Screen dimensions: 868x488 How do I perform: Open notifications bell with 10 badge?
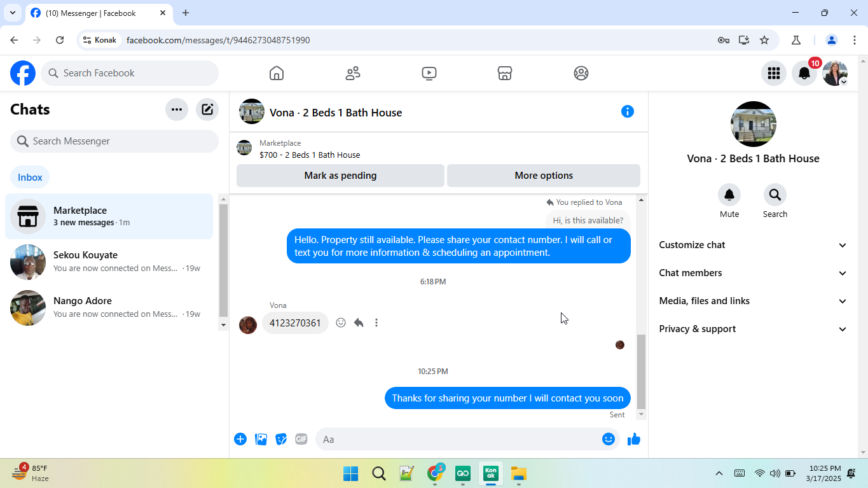click(804, 73)
